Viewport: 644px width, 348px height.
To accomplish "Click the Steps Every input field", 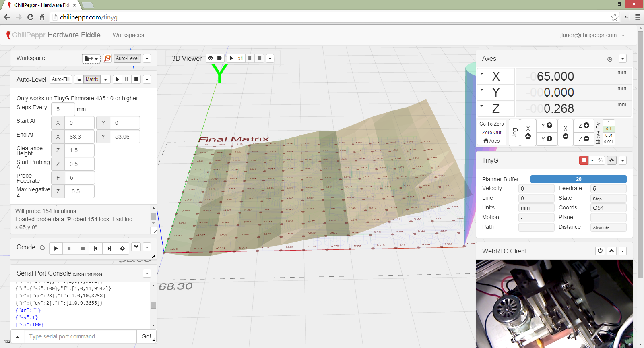I will point(63,109).
